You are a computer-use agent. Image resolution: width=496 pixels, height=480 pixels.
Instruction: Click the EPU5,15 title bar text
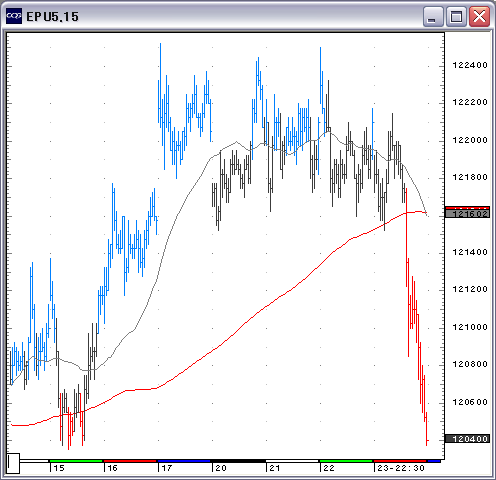(52, 17)
